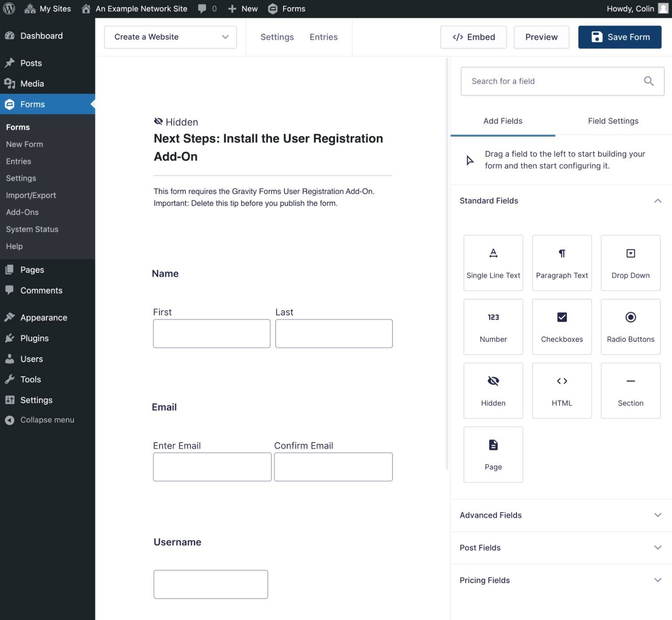Image resolution: width=672 pixels, height=620 pixels.
Task: Click the Confirm Email input
Action: (333, 467)
